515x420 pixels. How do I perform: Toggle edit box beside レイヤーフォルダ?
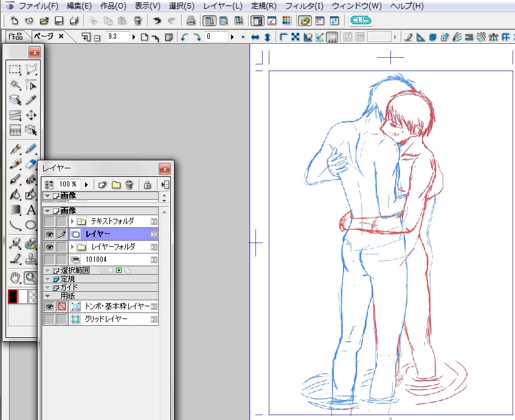pyautogui.click(x=62, y=247)
